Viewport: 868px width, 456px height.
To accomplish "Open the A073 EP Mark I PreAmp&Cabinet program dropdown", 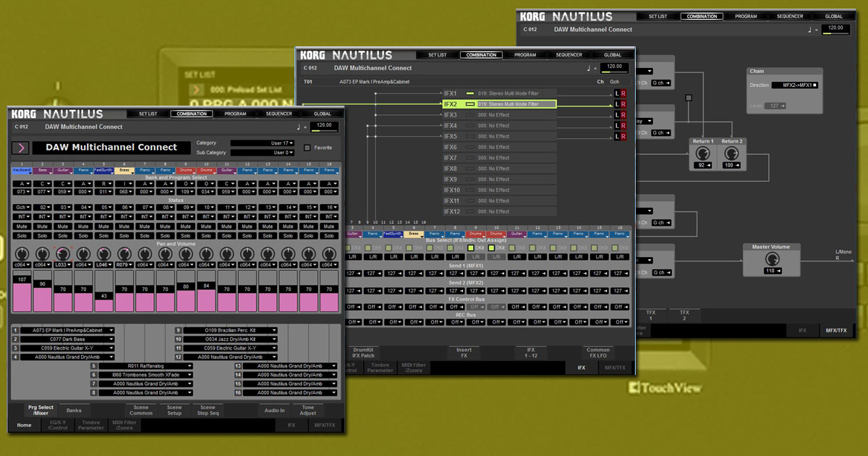I will coord(69,330).
